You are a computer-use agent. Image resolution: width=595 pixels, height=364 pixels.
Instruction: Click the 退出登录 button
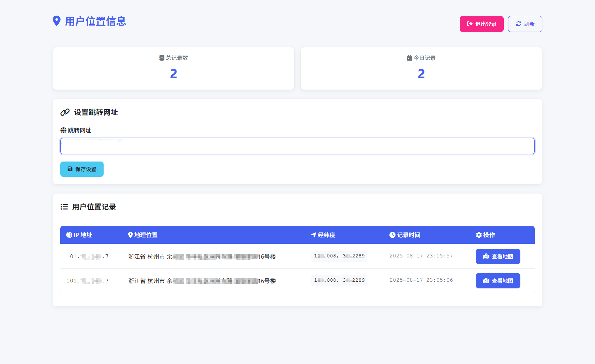pos(481,24)
